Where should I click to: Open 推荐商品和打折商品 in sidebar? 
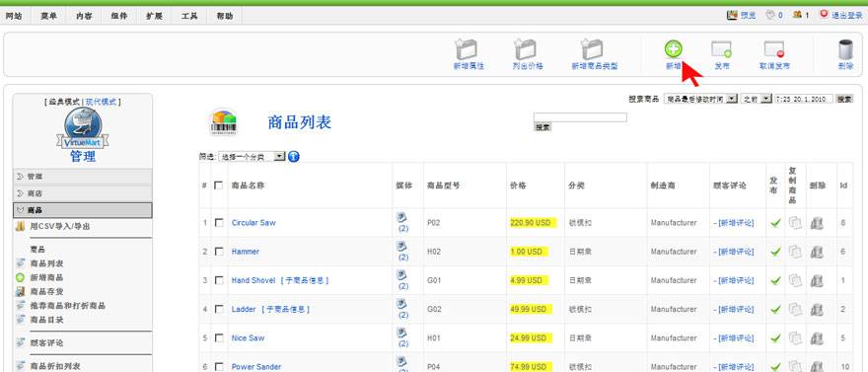(x=67, y=306)
